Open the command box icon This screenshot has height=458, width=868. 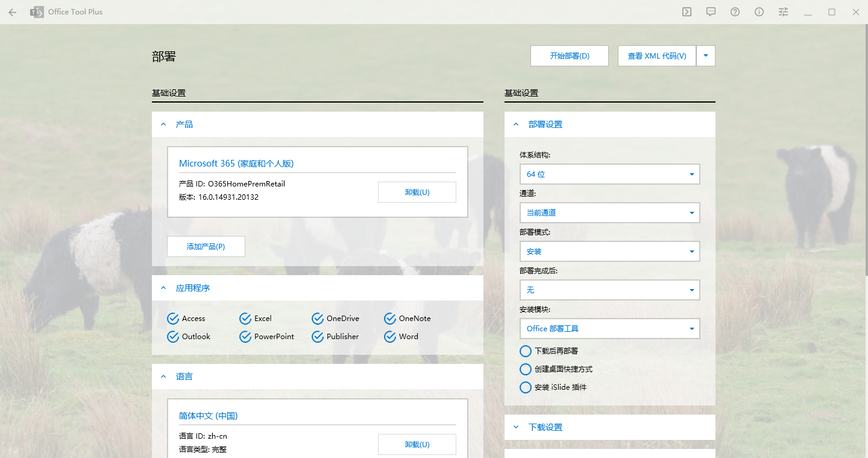687,12
